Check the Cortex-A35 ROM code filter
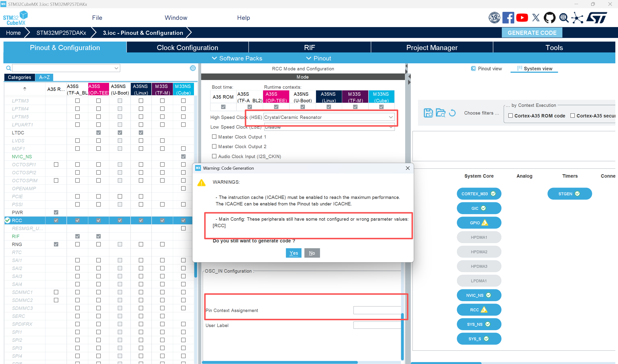Image resolution: width=618 pixels, height=364 pixels. pos(511,116)
